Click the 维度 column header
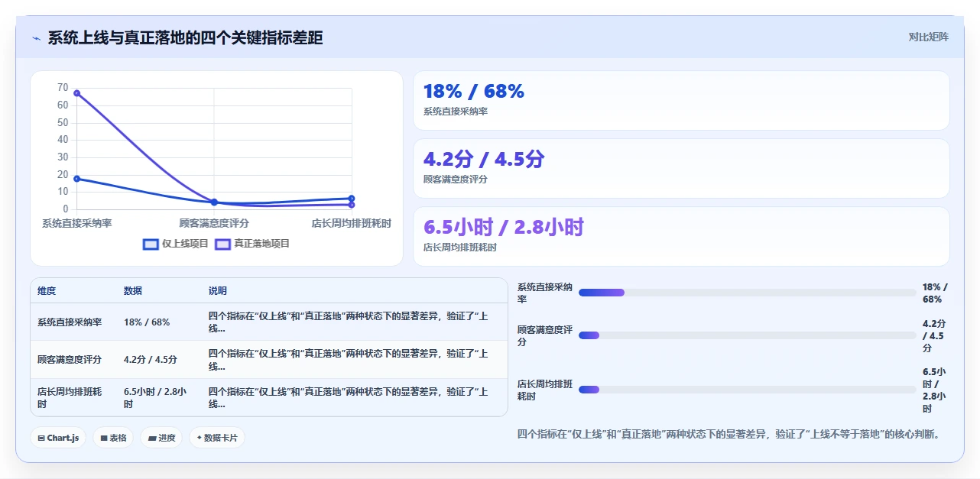 tap(47, 291)
